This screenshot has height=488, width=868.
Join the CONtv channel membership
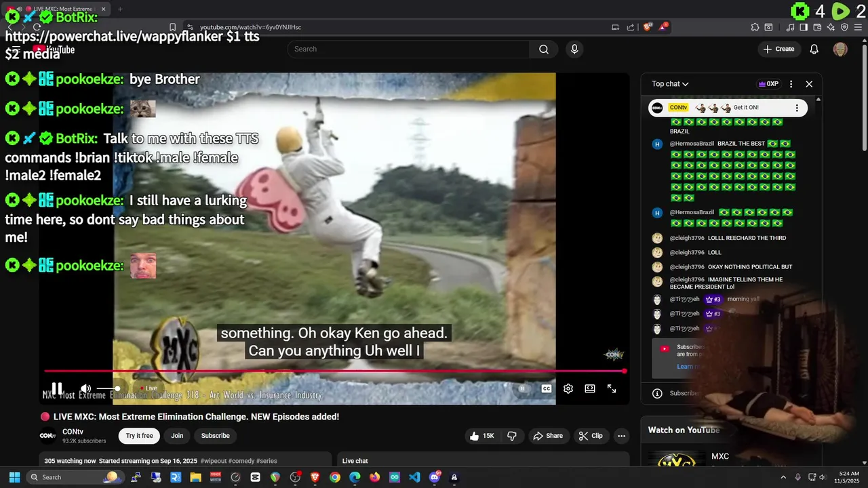tap(177, 436)
